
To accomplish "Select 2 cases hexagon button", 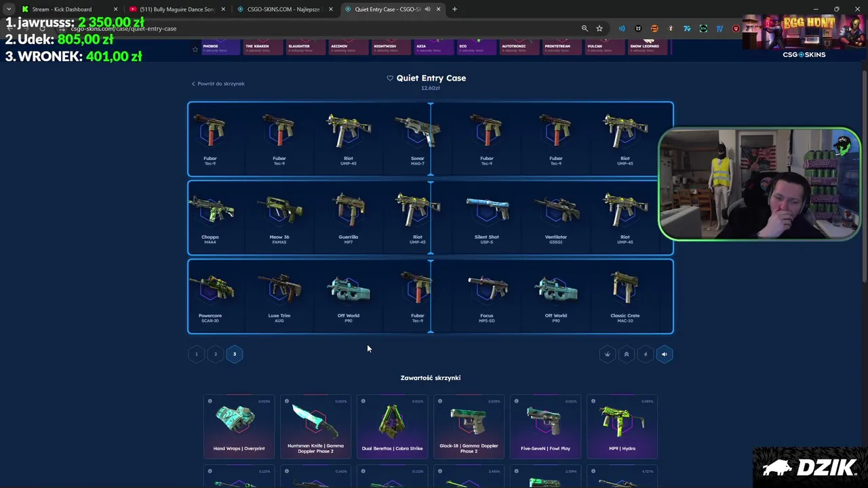I will (216, 354).
